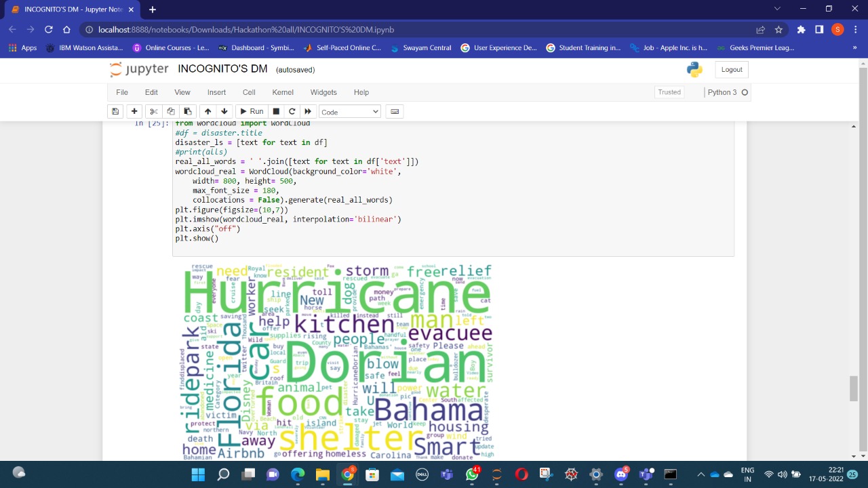Click the Run button
This screenshot has height=488, width=868.
click(x=252, y=111)
